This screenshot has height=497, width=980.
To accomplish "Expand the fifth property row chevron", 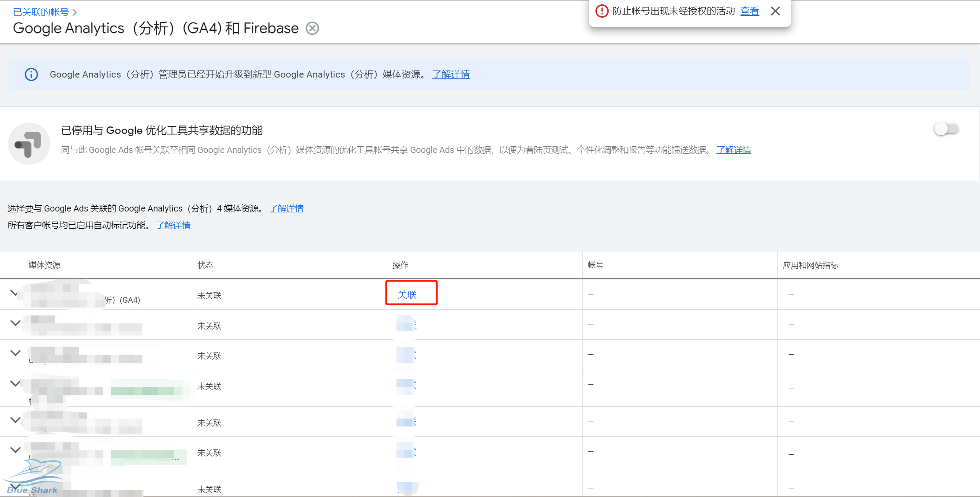I will tap(15, 420).
